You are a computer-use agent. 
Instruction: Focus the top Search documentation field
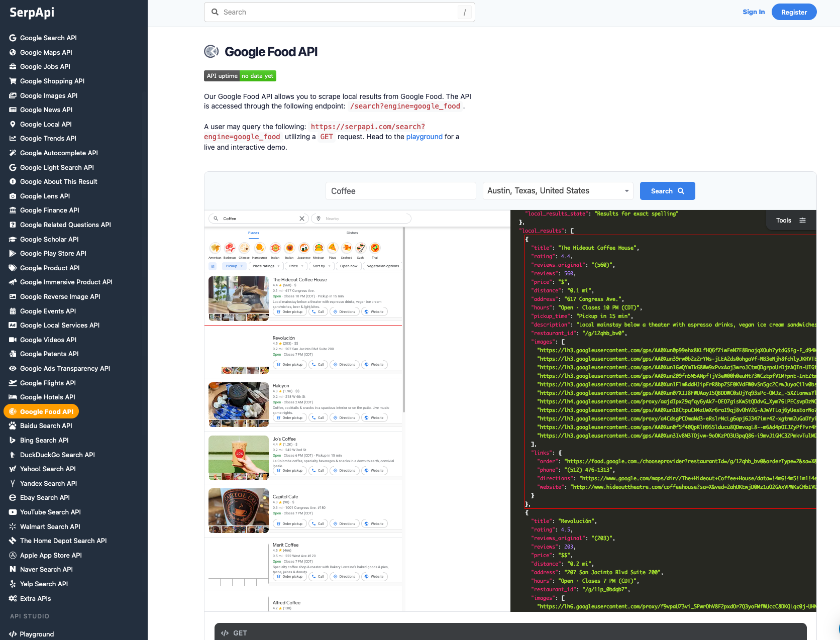click(x=340, y=12)
